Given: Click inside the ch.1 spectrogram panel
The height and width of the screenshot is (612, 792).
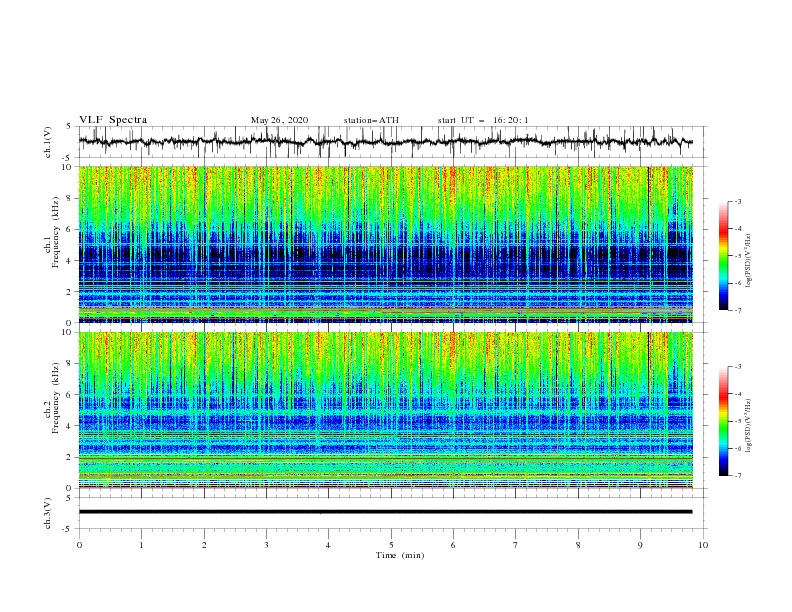Looking at the screenshot, I should click(385, 244).
